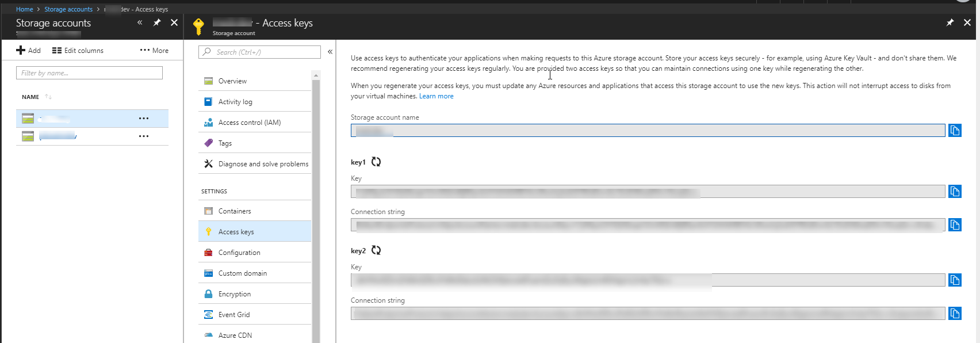Click the key1 Key field
Screen dimensions: 980x343
click(x=648, y=191)
